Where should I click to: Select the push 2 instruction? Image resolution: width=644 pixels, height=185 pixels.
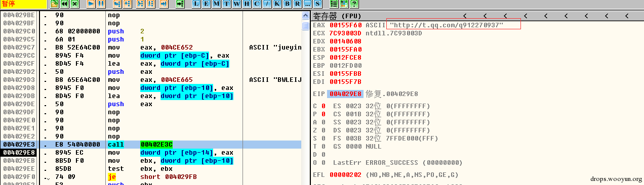126,31
